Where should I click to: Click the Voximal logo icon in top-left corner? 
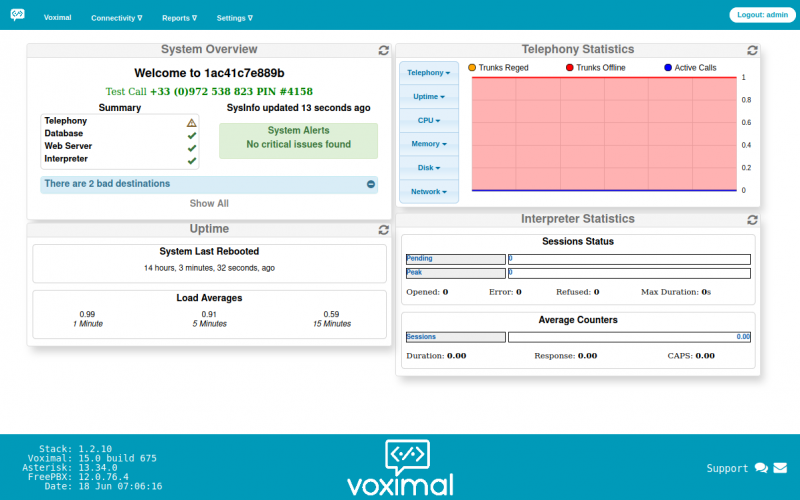pos(18,16)
